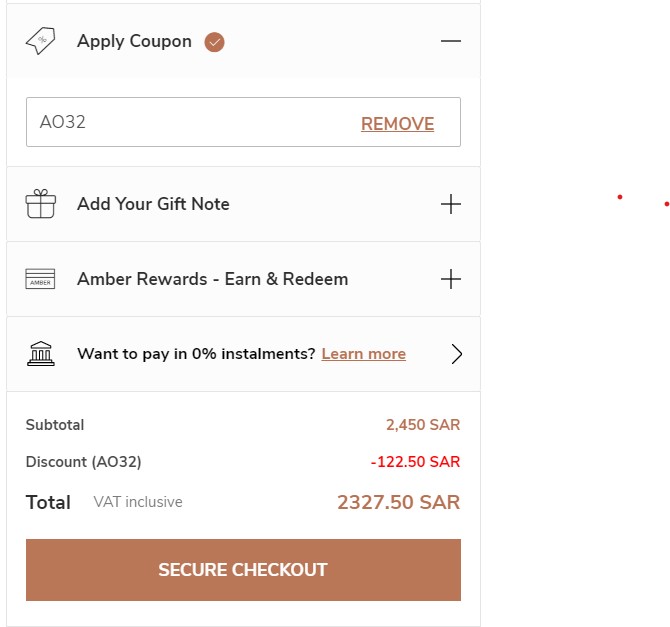Click the 2327.50 SAR total amount
The height and width of the screenshot is (627, 670).
(398, 502)
